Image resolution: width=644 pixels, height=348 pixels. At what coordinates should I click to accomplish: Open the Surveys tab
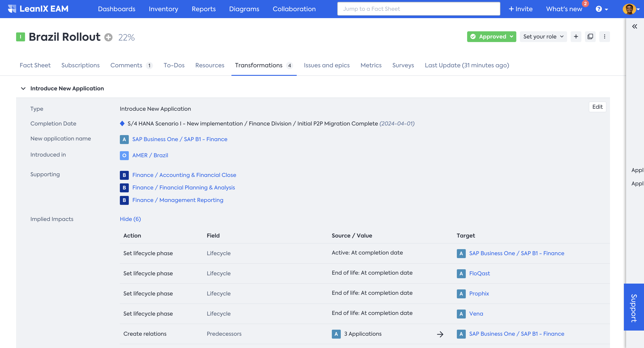(403, 65)
